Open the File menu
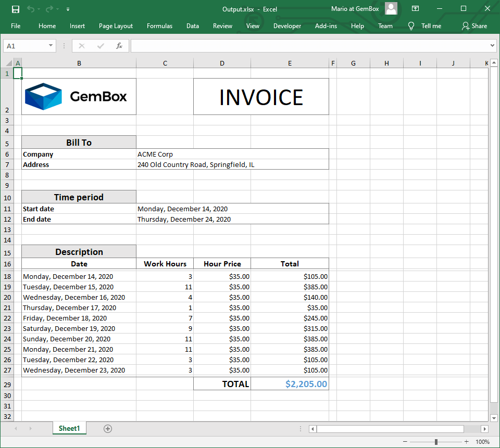Screen dimensions: 500x448 [16, 26]
